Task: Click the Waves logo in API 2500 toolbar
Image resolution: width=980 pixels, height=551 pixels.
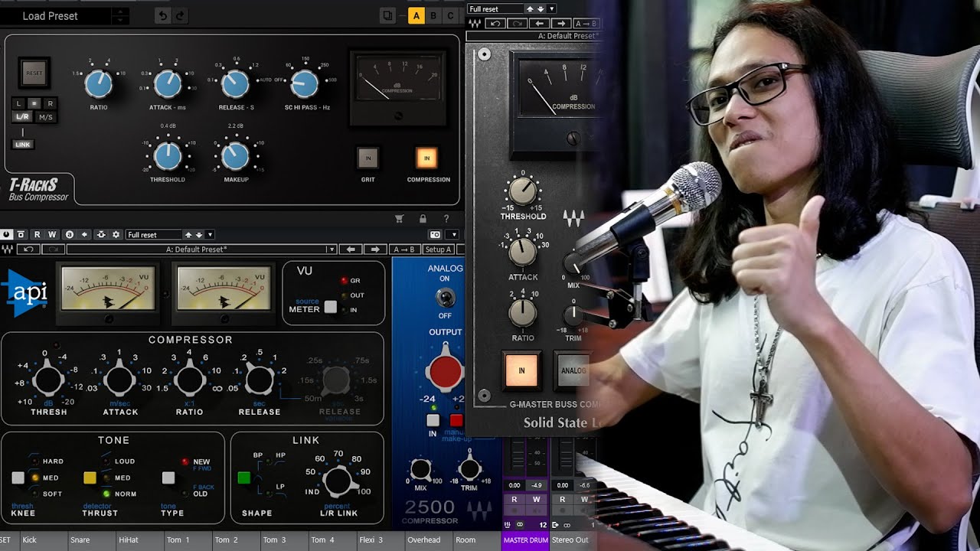Action: pos(7,249)
